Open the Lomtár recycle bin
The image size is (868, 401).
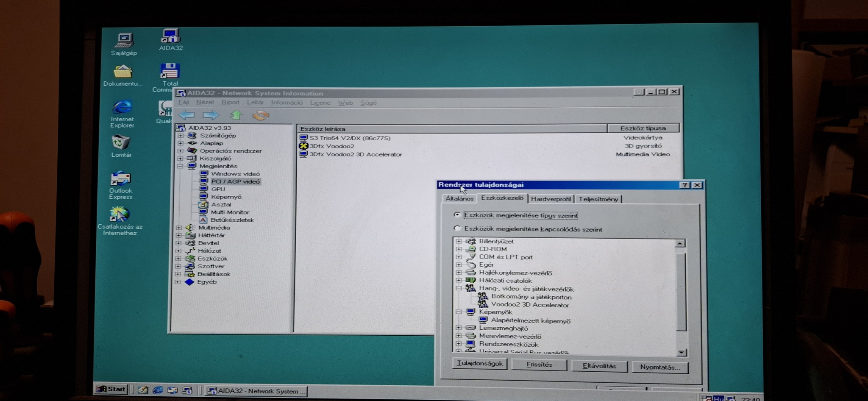pyautogui.click(x=121, y=146)
